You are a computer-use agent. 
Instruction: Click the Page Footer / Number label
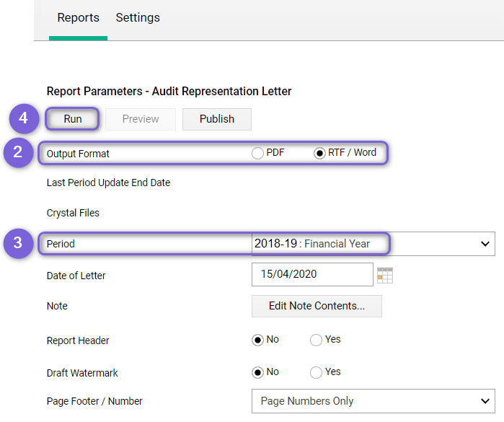94,401
